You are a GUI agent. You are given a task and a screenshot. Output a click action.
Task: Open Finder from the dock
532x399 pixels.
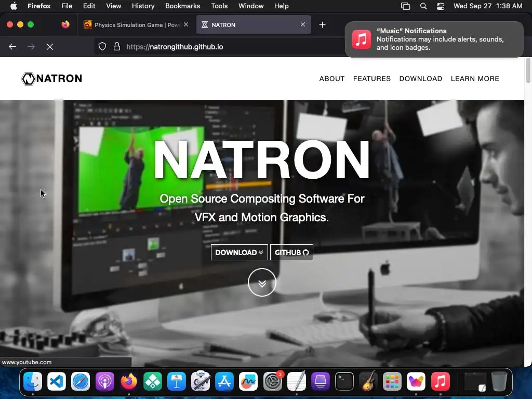pos(33,381)
